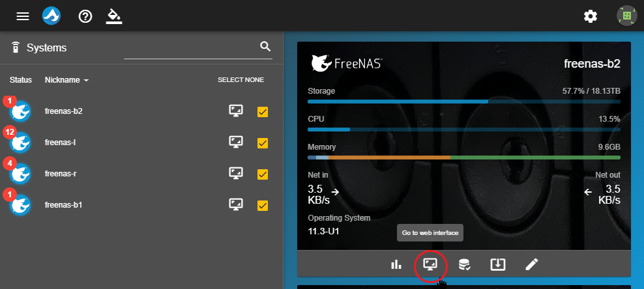Click the Net in arrow icon
644x289 pixels.
[335, 191]
